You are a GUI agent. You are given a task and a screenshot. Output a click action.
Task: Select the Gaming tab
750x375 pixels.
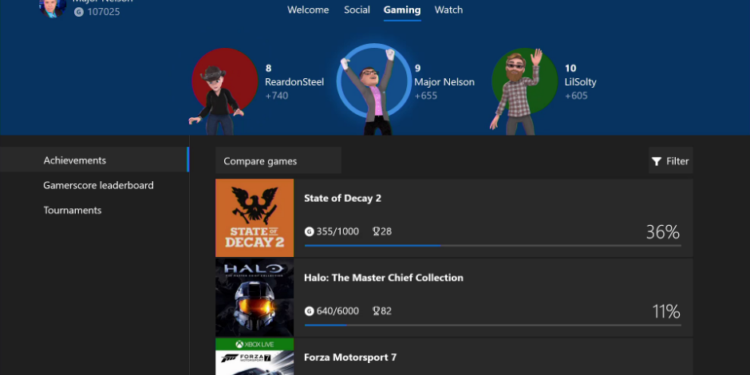(x=402, y=10)
